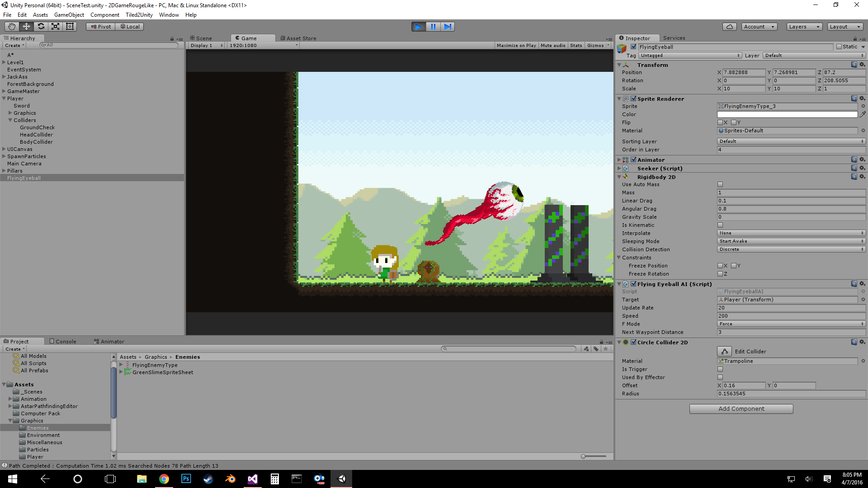Screen dimensions: 868x488
Task: Open Photoshop from the taskbar
Action: click(x=186, y=479)
